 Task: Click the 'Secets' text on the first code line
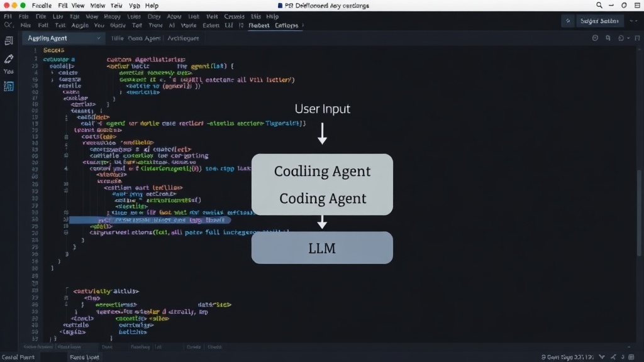(x=54, y=50)
